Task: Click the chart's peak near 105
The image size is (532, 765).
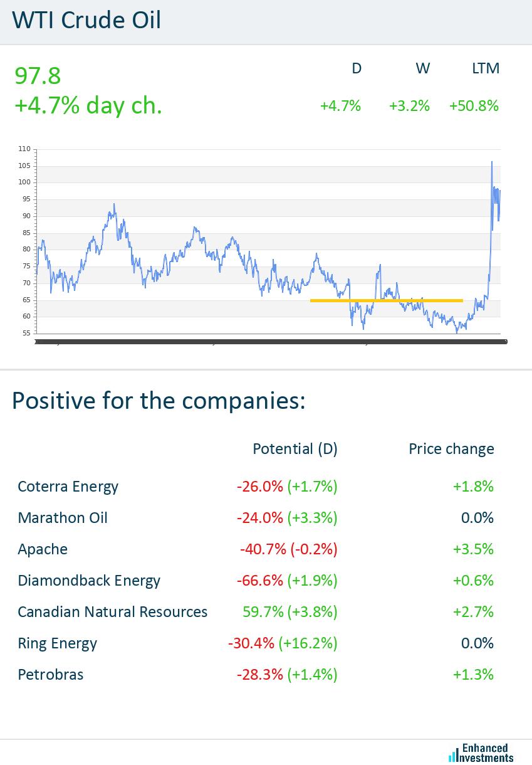Action: coord(491,163)
